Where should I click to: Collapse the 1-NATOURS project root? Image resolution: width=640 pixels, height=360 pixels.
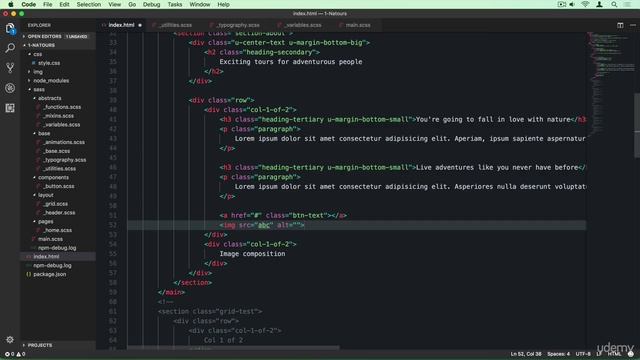click(x=58, y=45)
